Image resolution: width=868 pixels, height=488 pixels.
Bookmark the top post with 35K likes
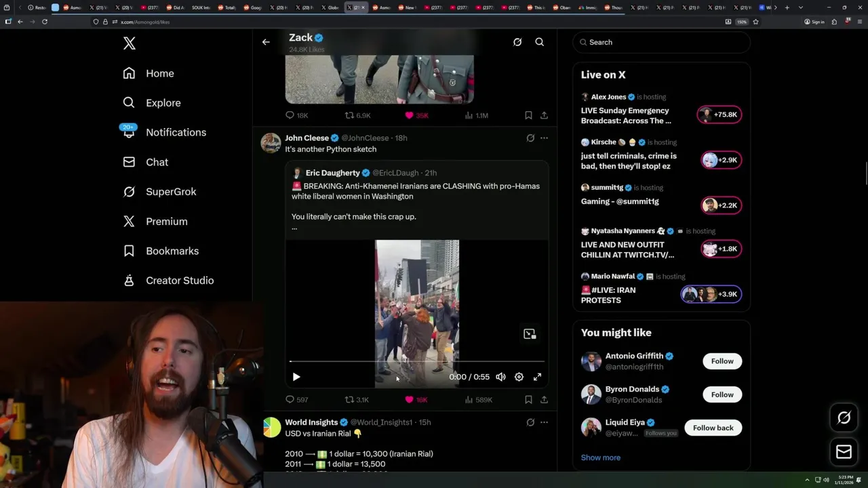point(528,115)
